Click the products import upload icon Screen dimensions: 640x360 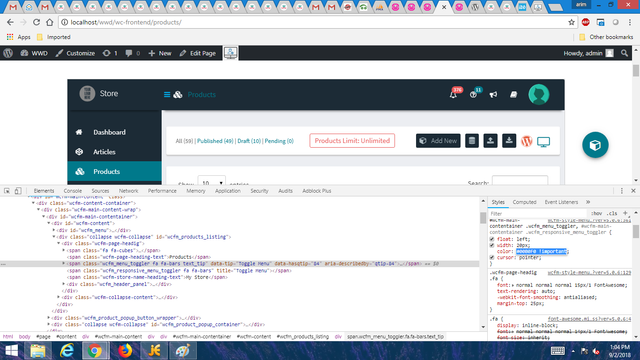[491, 141]
